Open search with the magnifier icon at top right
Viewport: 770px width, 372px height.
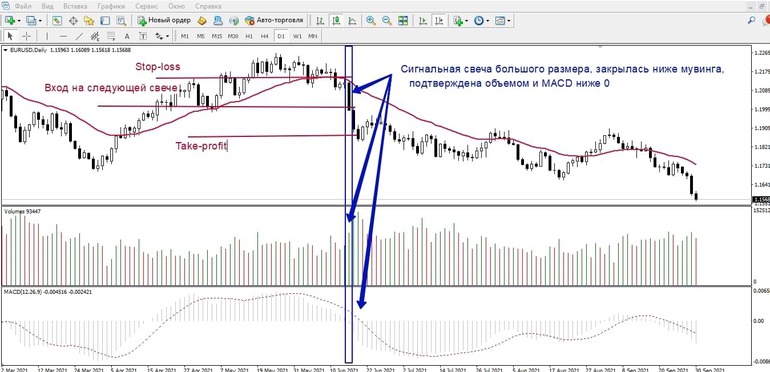click(x=751, y=21)
